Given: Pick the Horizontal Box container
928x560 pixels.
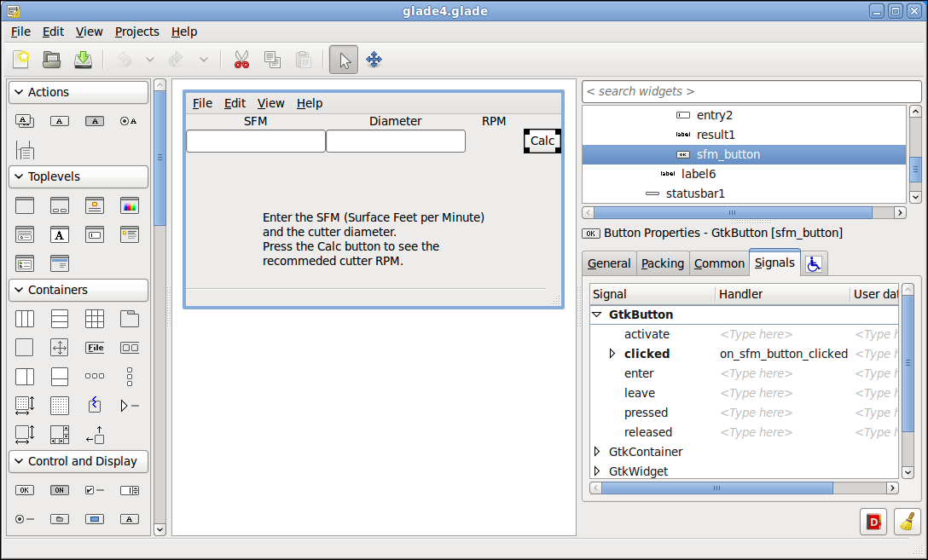Looking at the screenshot, I should 24,319.
